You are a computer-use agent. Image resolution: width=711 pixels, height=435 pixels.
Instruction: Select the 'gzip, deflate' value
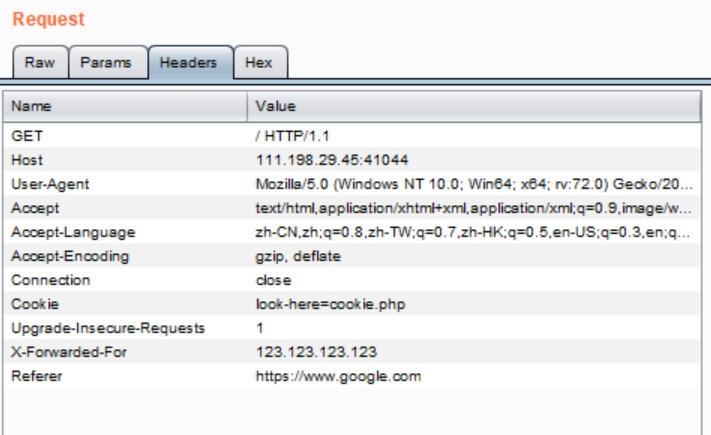click(474, 256)
